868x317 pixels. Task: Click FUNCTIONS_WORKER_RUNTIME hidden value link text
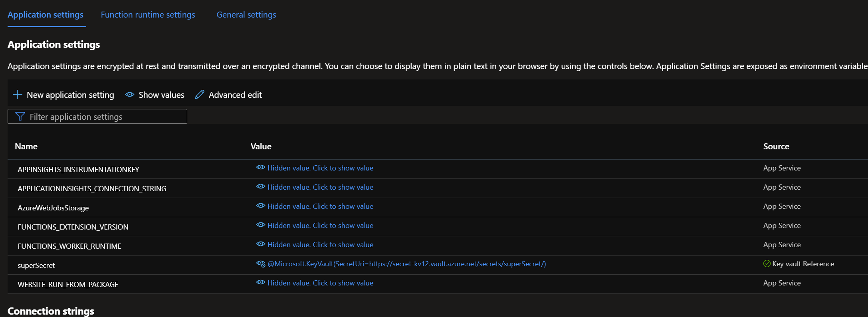(x=320, y=245)
